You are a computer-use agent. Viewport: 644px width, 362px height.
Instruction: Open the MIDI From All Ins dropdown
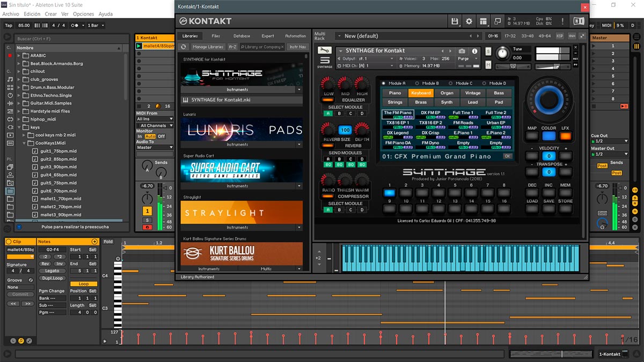(x=155, y=119)
